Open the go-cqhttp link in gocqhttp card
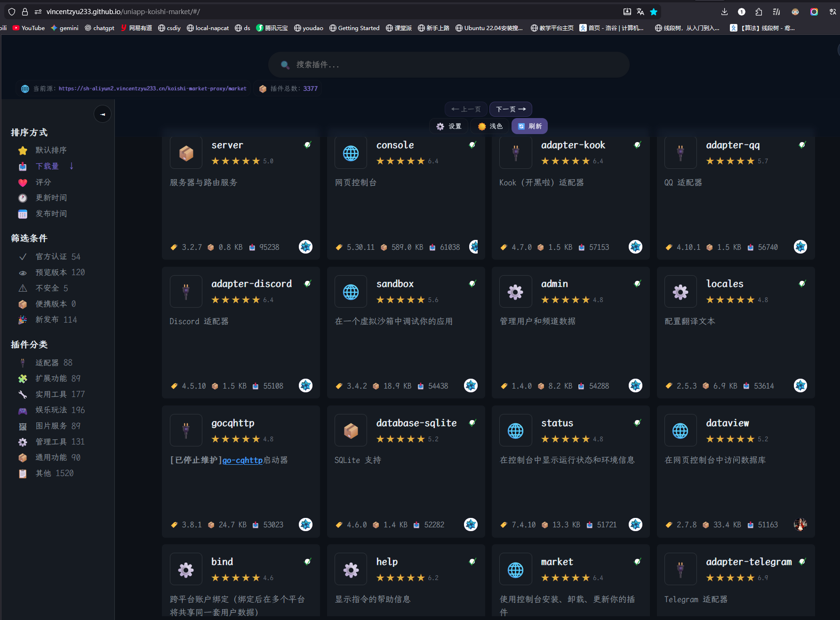 pyautogui.click(x=242, y=460)
